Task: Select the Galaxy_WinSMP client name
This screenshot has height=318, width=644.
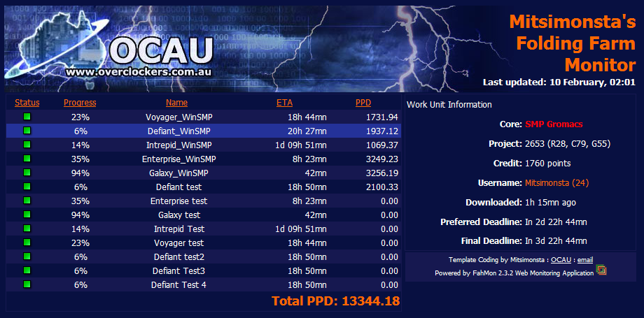Action: coord(179,173)
